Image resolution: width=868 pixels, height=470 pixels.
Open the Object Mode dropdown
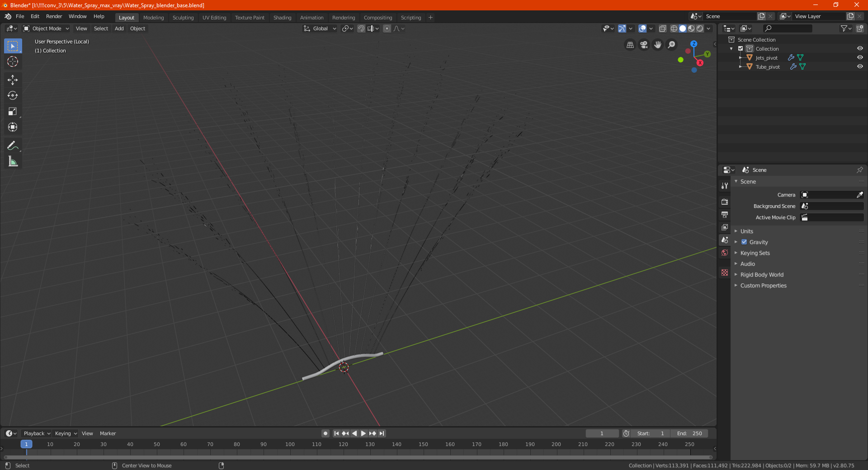46,28
